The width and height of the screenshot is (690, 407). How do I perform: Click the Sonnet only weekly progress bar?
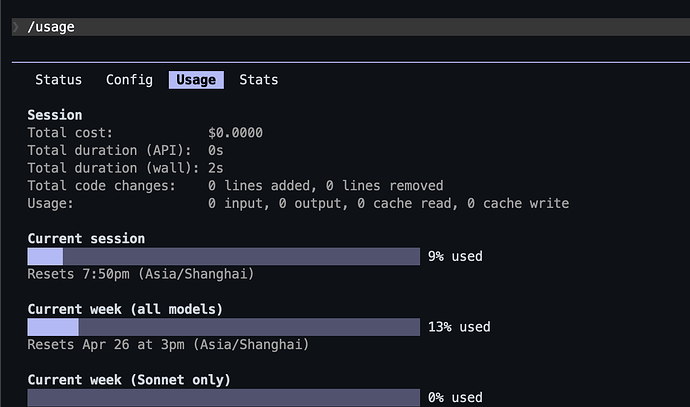(224, 398)
